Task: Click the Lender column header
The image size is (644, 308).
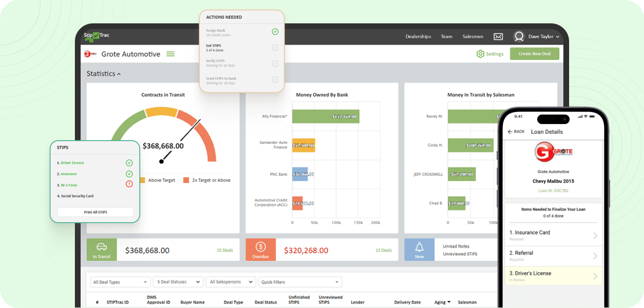Action: (x=358, y=302)
